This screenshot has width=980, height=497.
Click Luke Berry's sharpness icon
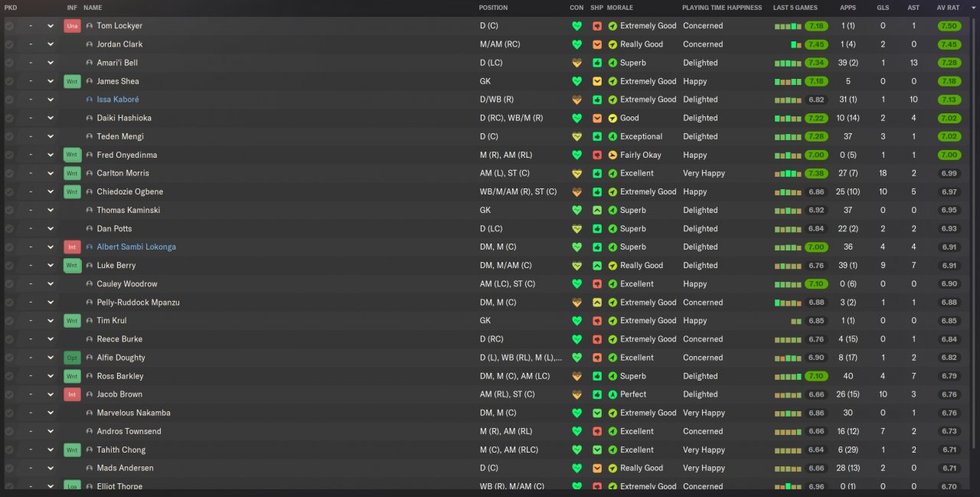tap(597, 266)
